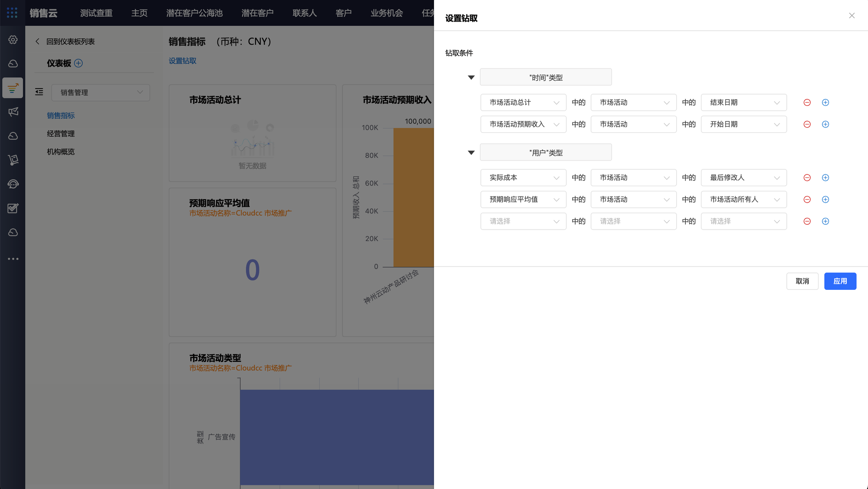Click the 取消 button
The width and height of the screenshot is (868, 489).
click(x=802, y=281)
